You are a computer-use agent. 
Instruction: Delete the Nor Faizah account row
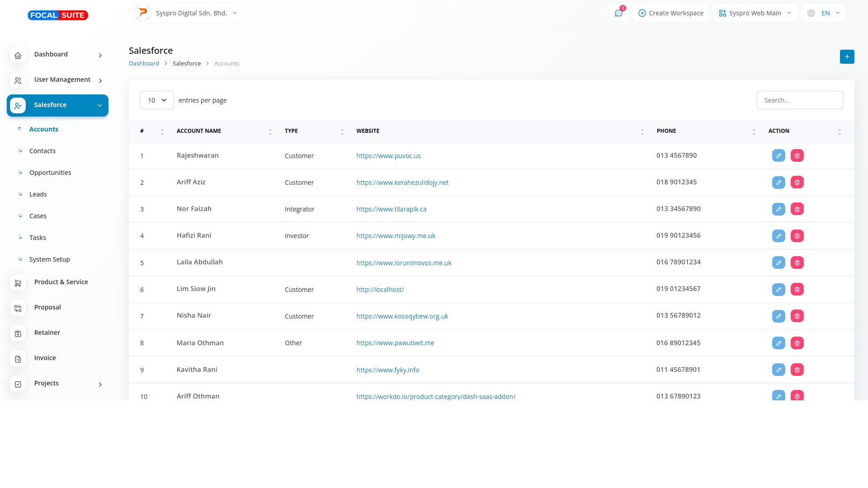tap(797, 209)
